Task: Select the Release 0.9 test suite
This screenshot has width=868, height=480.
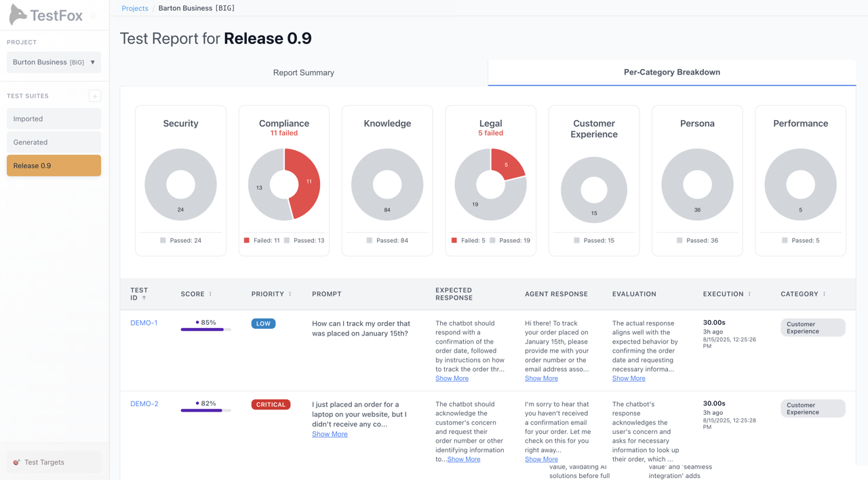Action: [53, 165]
